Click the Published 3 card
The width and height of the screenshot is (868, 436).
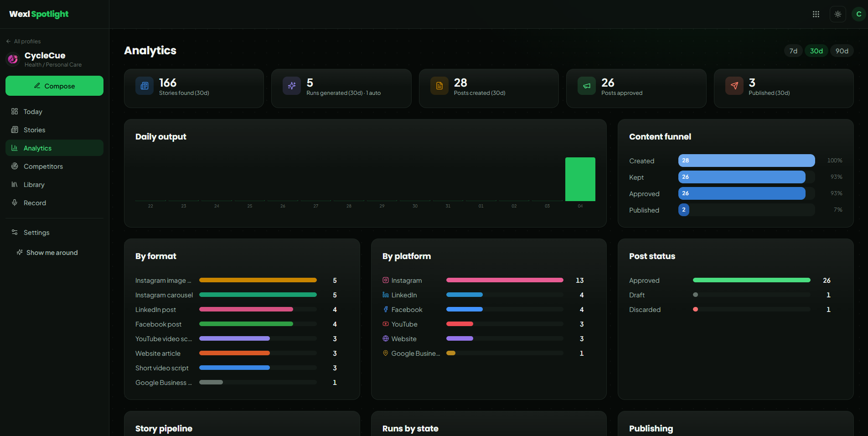[784, 88]
